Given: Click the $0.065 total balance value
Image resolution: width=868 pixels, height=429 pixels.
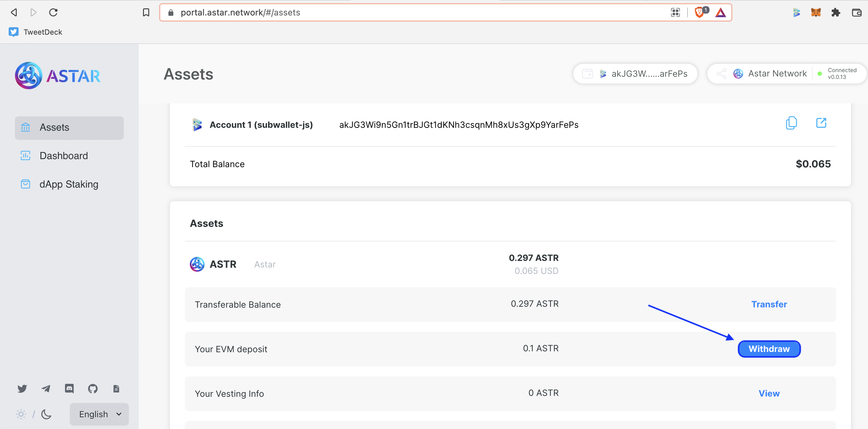Looking at the screenshot, I should [813, 164].
